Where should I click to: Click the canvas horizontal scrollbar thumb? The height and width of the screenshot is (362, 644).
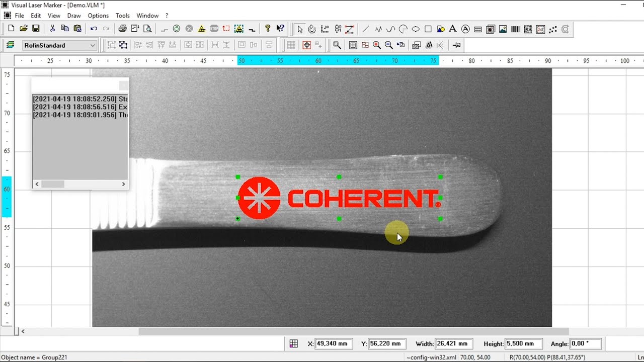pos(354,331)
